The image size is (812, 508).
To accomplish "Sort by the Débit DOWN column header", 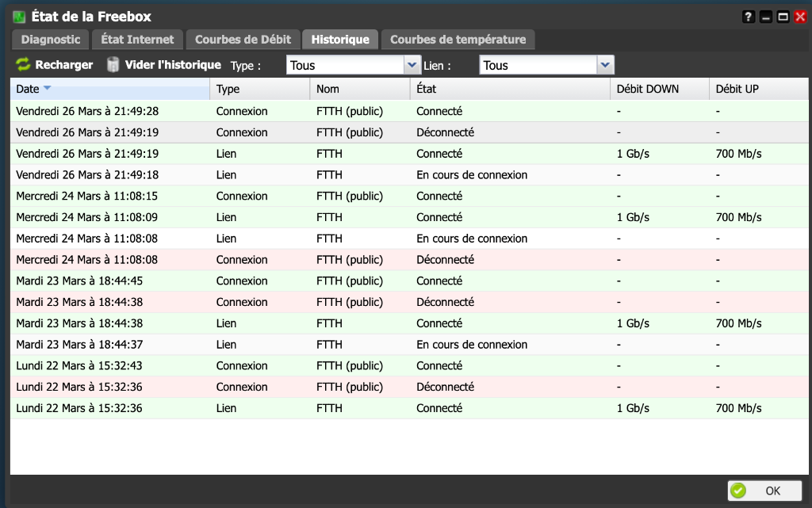I will [x=660, y=89].
